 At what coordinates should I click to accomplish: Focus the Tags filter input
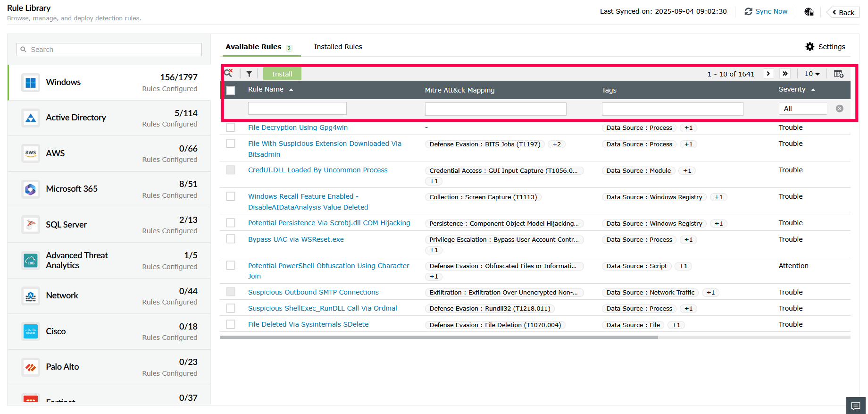tap(672, 109)
